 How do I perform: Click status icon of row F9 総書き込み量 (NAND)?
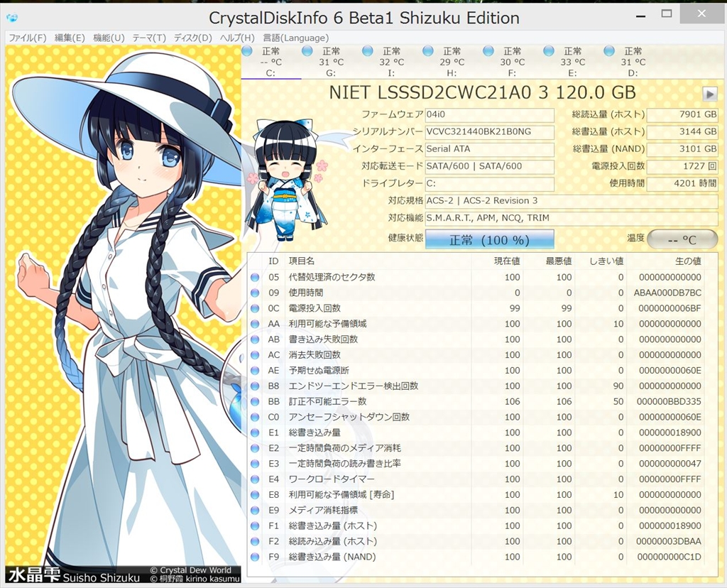255,557
